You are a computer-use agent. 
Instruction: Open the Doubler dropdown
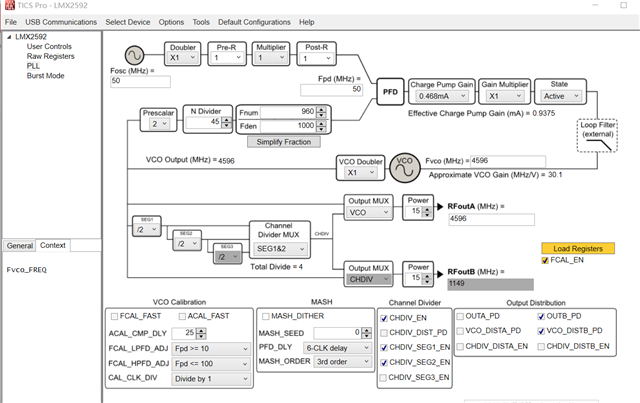point(182,58)
